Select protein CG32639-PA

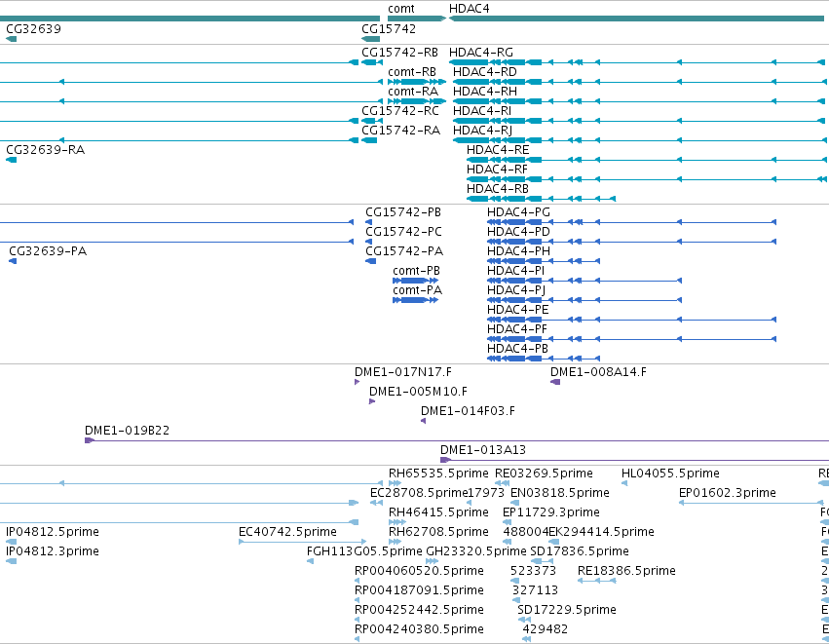48,251
